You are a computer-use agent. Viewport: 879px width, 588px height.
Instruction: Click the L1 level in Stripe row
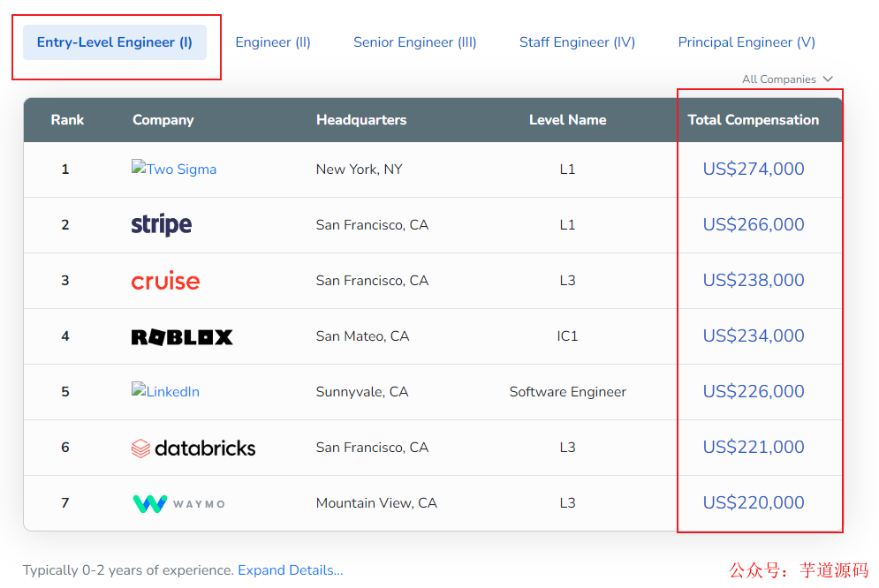coord(567,224)
